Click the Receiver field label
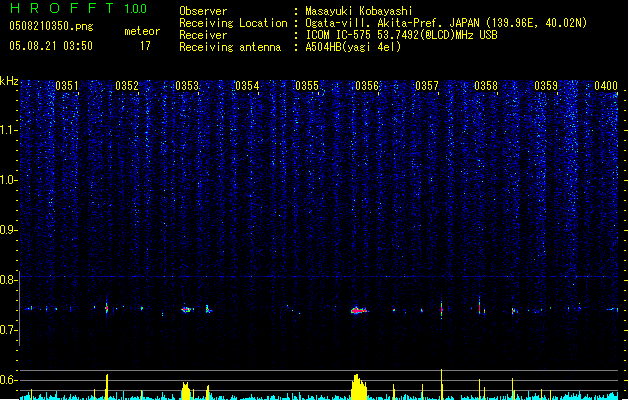 coord(203,35)
